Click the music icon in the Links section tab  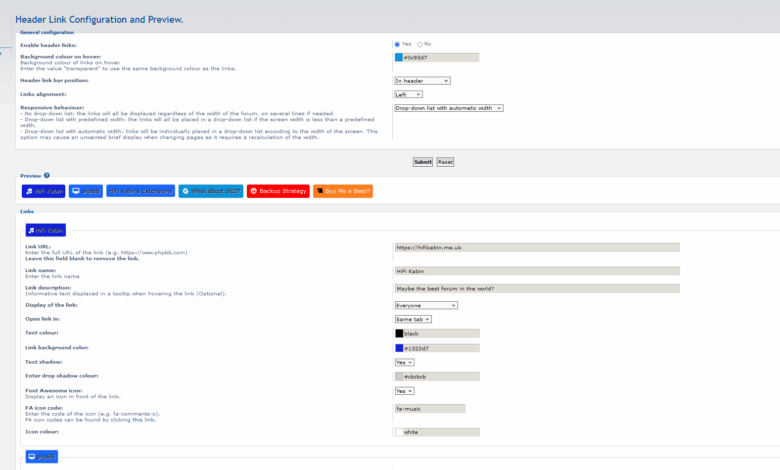(31, 230)
